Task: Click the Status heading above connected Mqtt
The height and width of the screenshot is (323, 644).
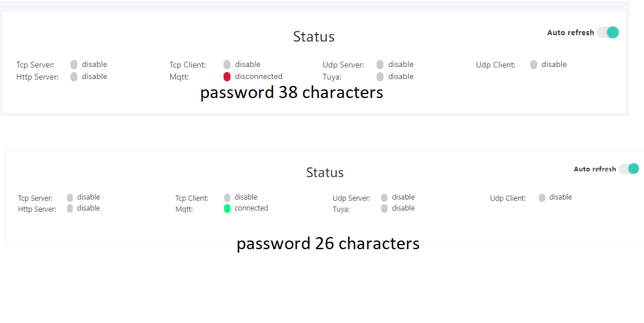Action: tap(325, 172)
